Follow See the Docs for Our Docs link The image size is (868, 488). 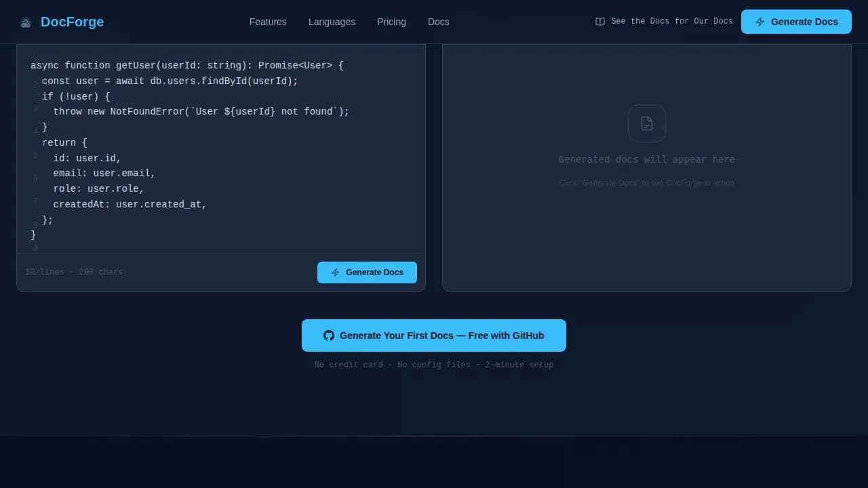664,22
